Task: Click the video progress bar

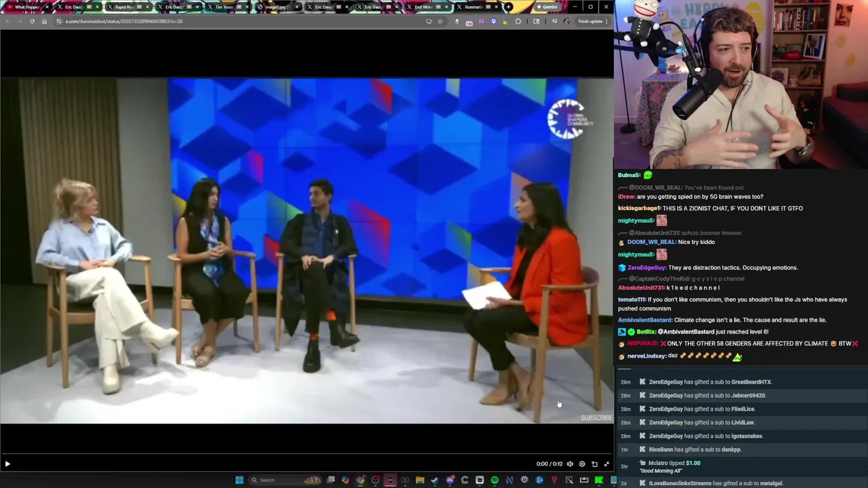Action: tap(307, 453)
